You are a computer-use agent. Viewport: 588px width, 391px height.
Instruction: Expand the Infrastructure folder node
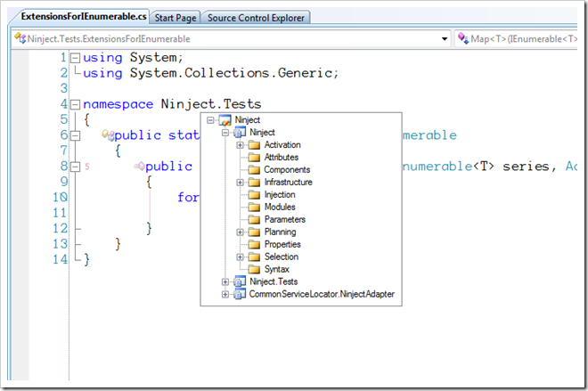(x=240, y=183)
